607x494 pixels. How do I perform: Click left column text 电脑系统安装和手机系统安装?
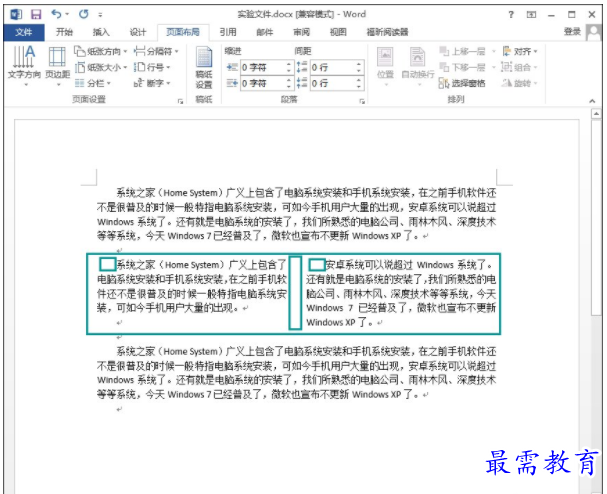pyautogui.click(x=163, y=279)
